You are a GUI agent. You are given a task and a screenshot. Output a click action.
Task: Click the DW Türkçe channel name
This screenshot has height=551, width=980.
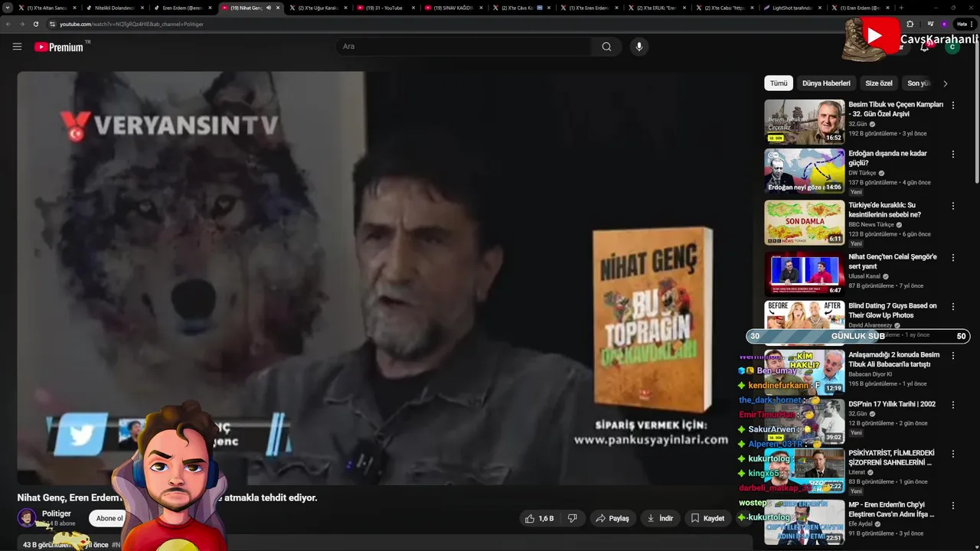coord(863,173)
